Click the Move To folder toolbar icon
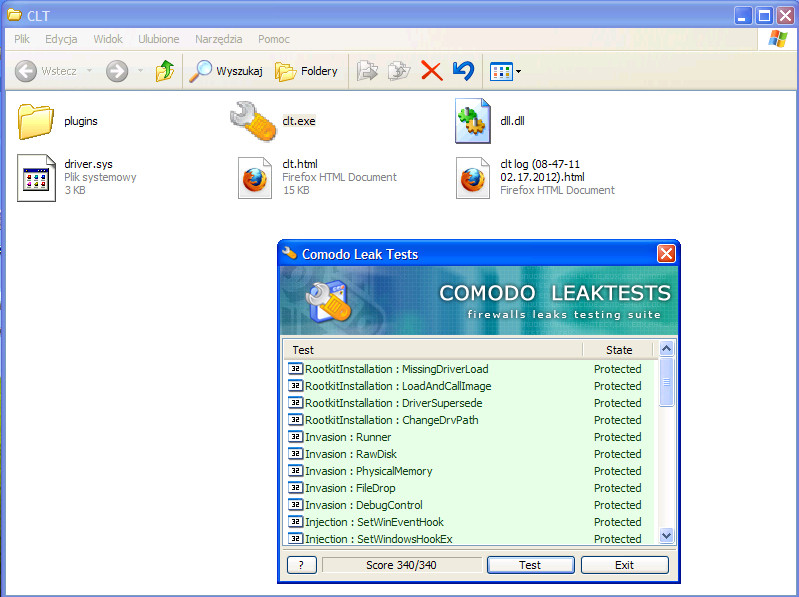This screenshot has width=799, height=597. coord(367,71)
